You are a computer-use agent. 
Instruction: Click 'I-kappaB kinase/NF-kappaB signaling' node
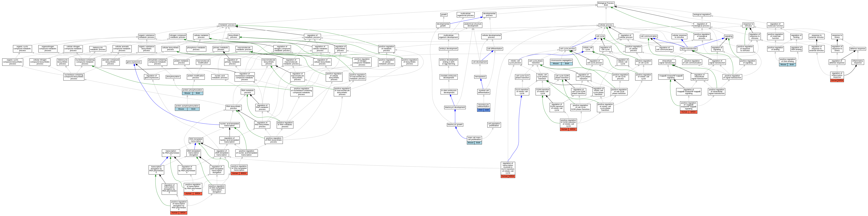click(x=671, y=77)
